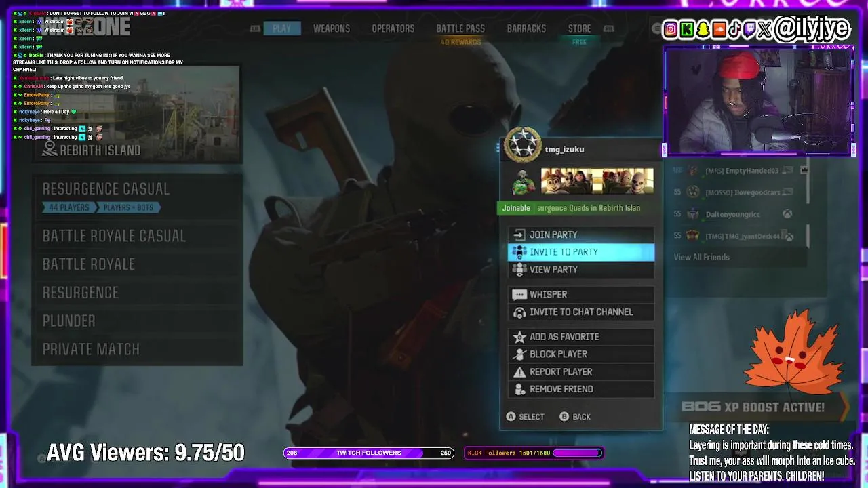
Task: Choose Remove Friend option
Action: (581, 389)
